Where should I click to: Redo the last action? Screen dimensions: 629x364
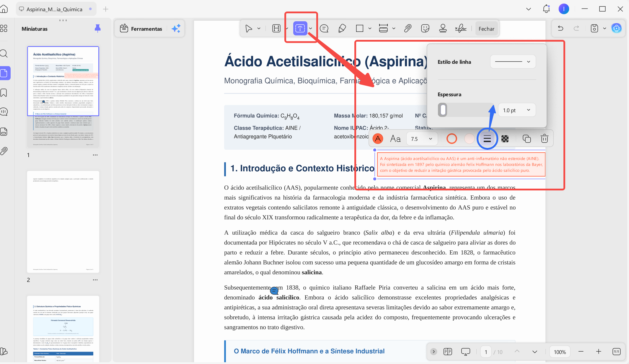tap(576, 28)
